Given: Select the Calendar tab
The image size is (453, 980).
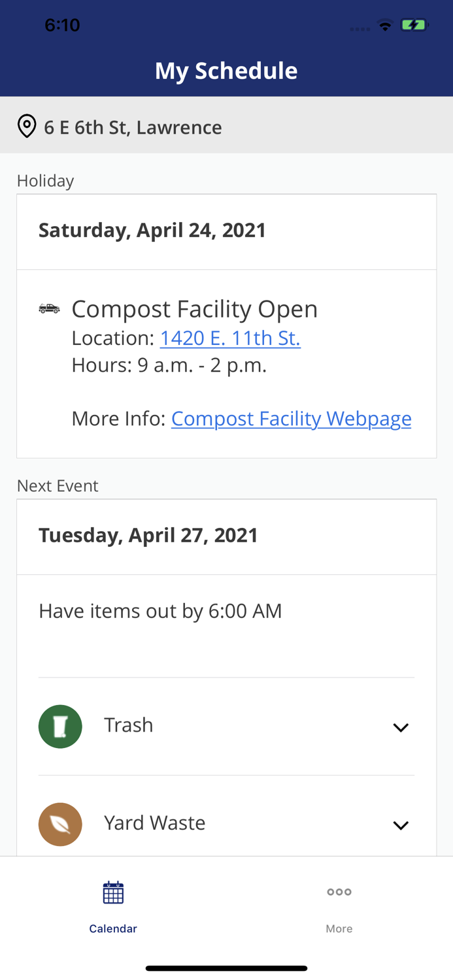Looking at the screenshot, I should coord(113,908).
